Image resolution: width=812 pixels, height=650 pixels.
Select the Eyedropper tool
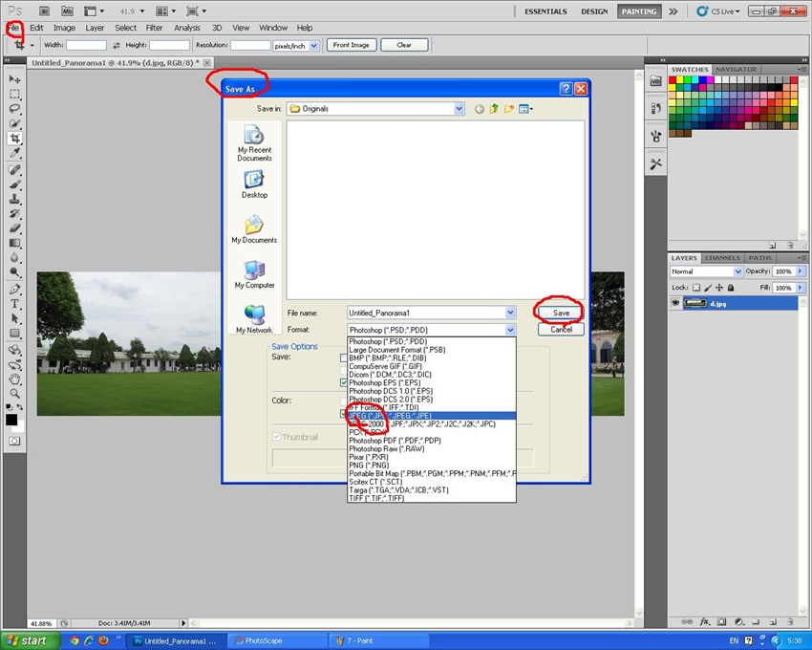click(14, 153)
